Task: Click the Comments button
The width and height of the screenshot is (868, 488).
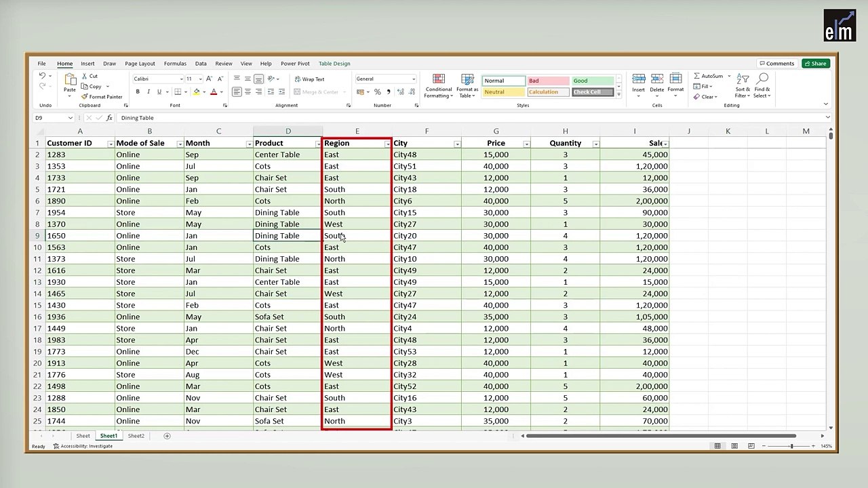Action: point(776,64)
